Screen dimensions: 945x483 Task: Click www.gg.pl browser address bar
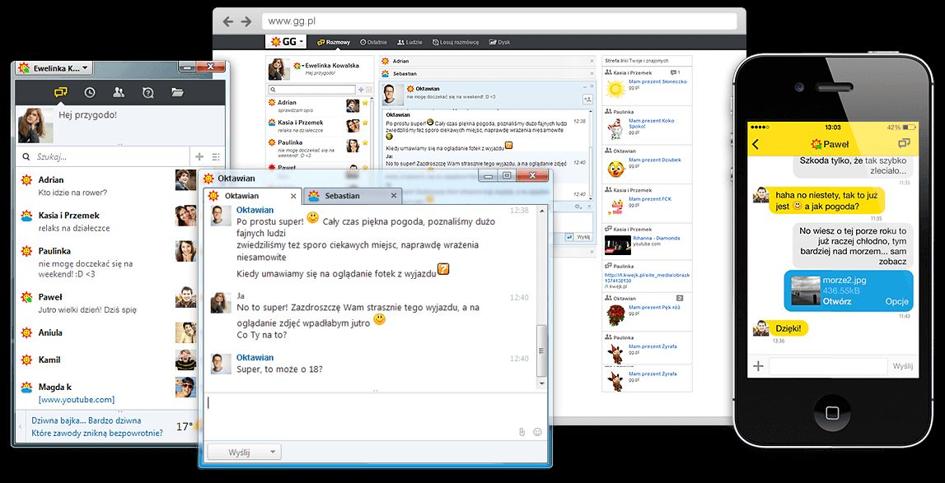[500, 21]
